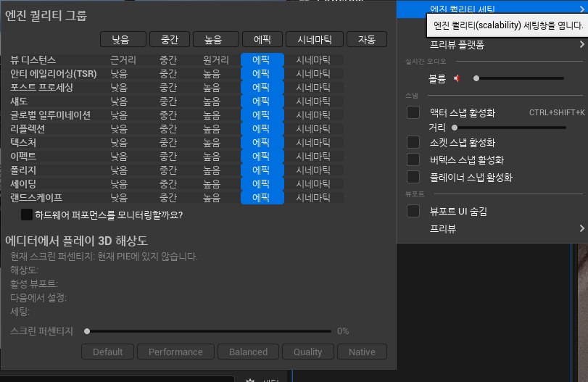
Task: Set 글로벌 일루미네이션 to 시네마틱
Action: pyautogui.click(x=313, y=115)
